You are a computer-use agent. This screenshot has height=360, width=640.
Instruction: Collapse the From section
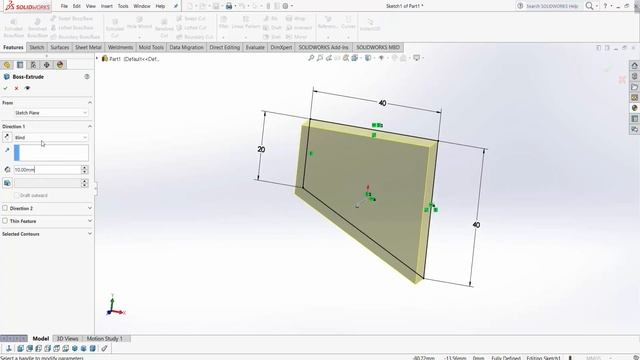click(x=90, y=102)
